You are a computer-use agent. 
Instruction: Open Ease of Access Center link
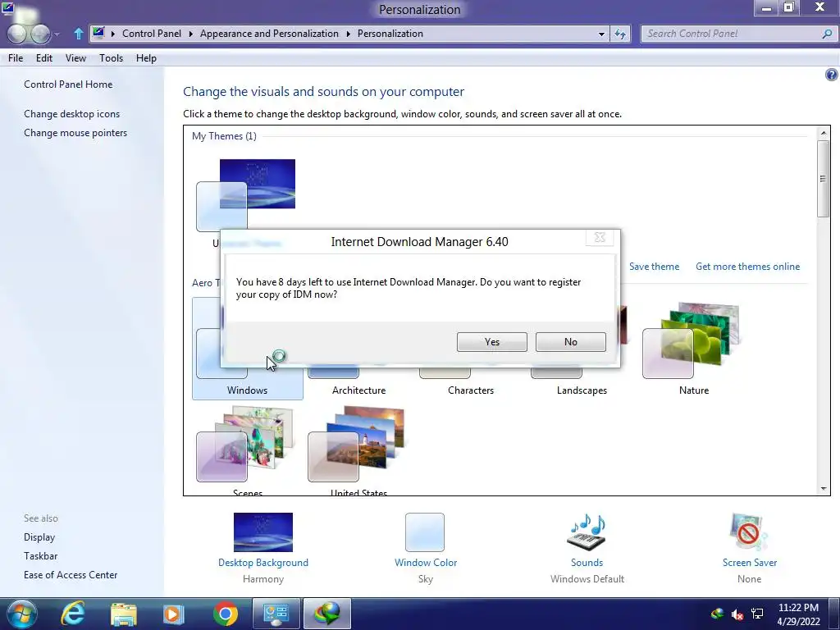pyautogui.click(x=71, y=574)
